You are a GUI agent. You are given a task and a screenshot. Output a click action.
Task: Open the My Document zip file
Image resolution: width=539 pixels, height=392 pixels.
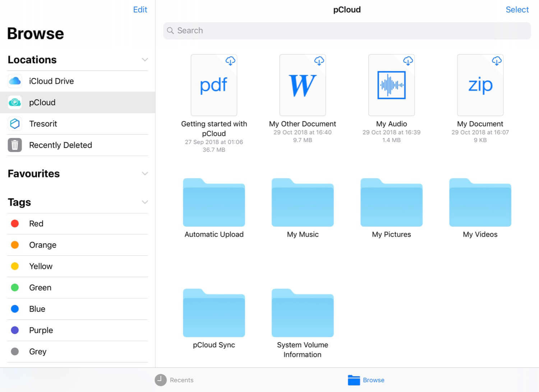[480, 86]
